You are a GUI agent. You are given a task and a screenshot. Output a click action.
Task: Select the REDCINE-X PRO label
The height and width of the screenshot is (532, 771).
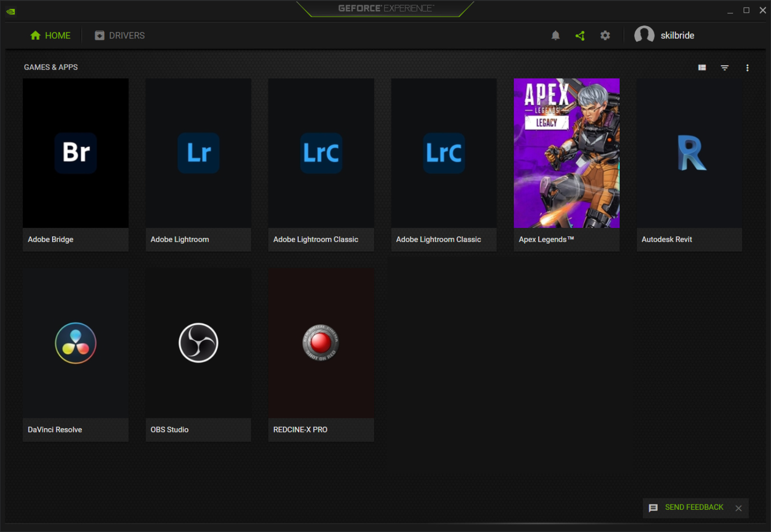point(300,430)
